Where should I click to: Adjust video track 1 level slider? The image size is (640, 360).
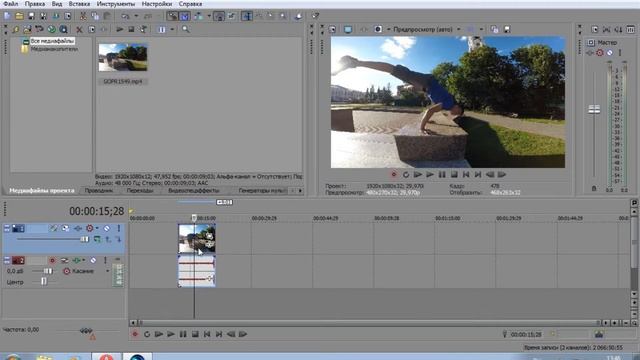84,239
